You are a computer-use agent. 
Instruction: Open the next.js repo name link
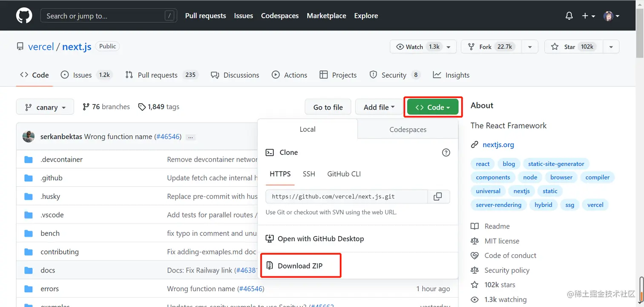pyautogui.click(x=77, y=47)
